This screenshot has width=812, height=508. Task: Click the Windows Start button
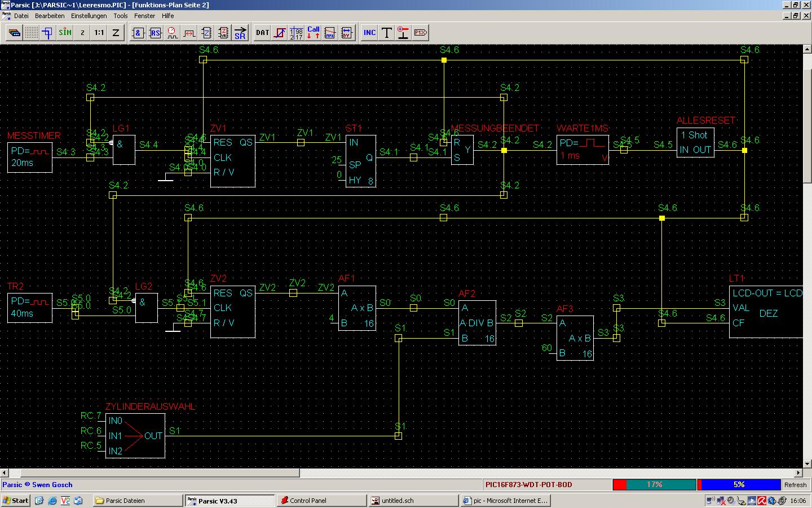pyautogui.click(x=16, y=501)
